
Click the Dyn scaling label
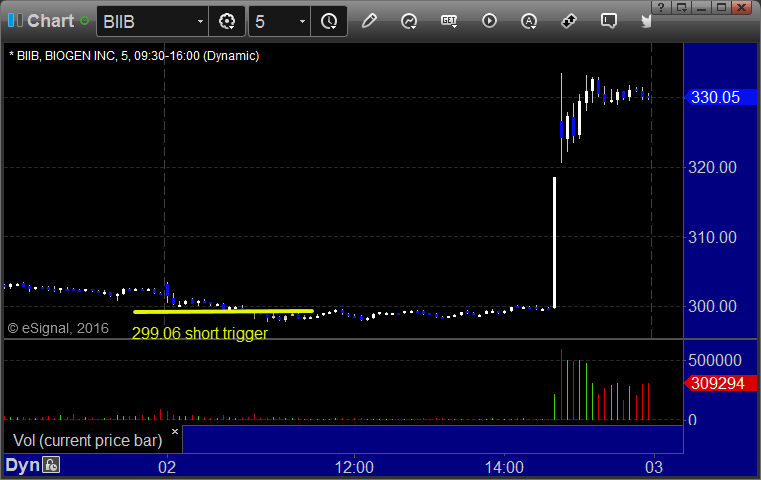(22, 465)
